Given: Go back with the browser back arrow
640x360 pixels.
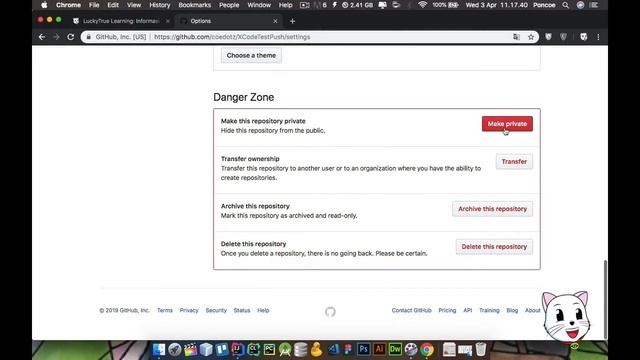Looking at the screenshot, I should pyautogui.click(x=42, y=37).
